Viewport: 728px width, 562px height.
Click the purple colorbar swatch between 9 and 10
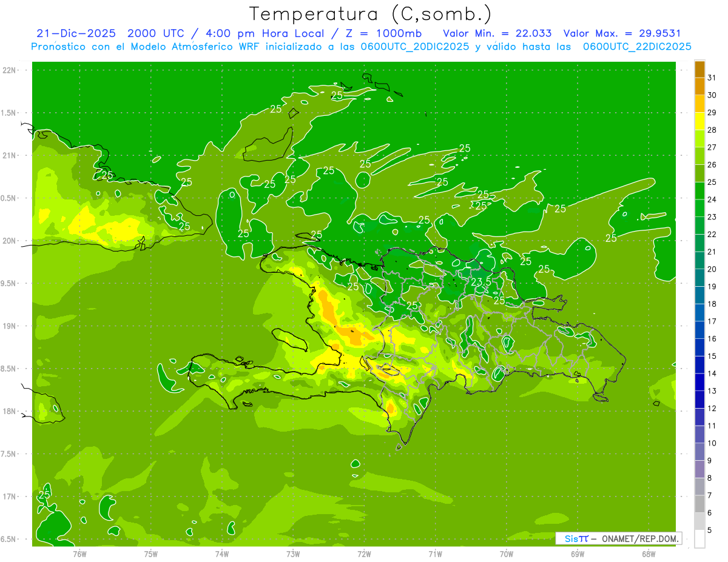click(699, 452)
